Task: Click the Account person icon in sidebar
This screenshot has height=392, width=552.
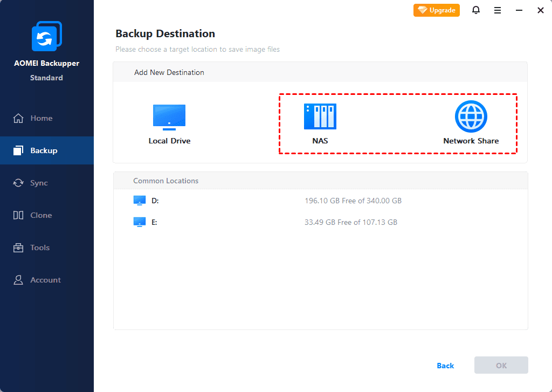Action: coord(18,280)
